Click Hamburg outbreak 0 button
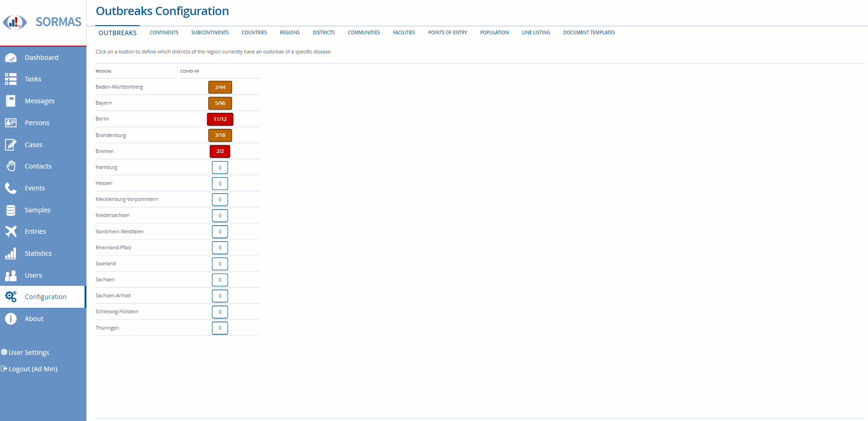The image size is (868, 421). coord(220,168)
